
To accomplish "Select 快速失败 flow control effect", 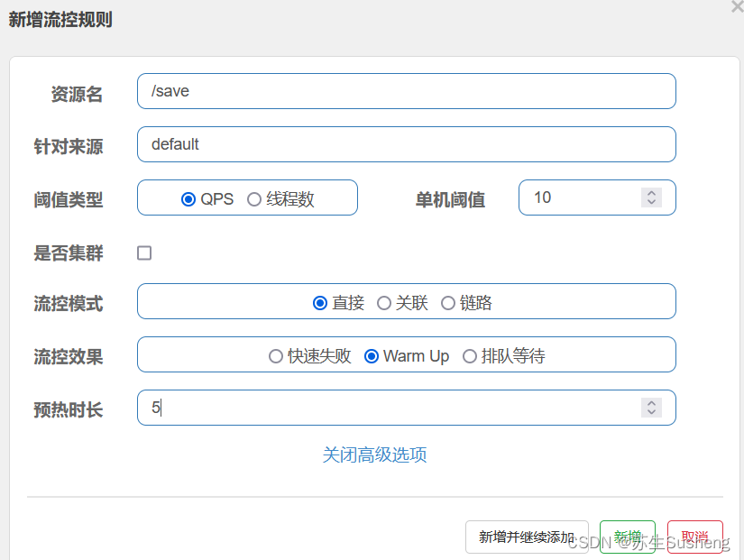I will click(276, 356).
